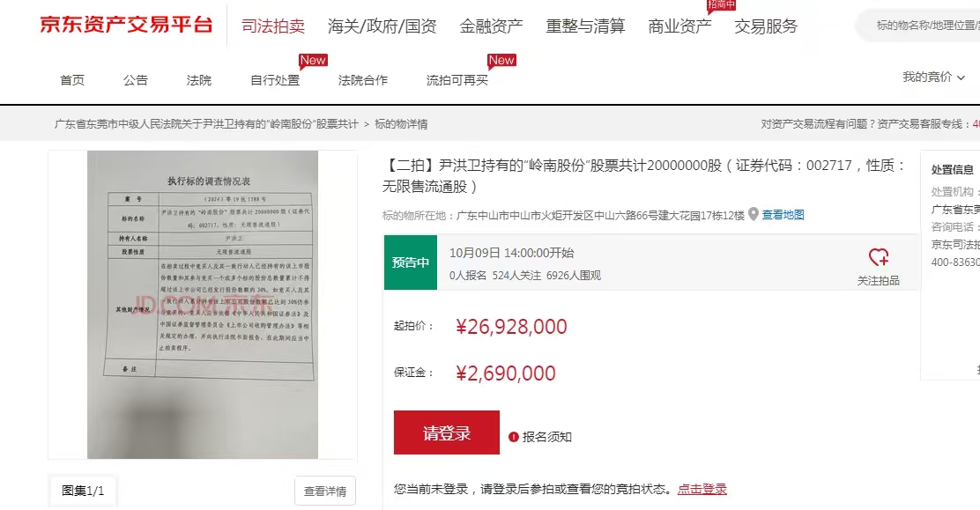Screen dimensions: 980x510
Task: Click the 京东资产交易平台 logo
Action: (x=126, y=25)
